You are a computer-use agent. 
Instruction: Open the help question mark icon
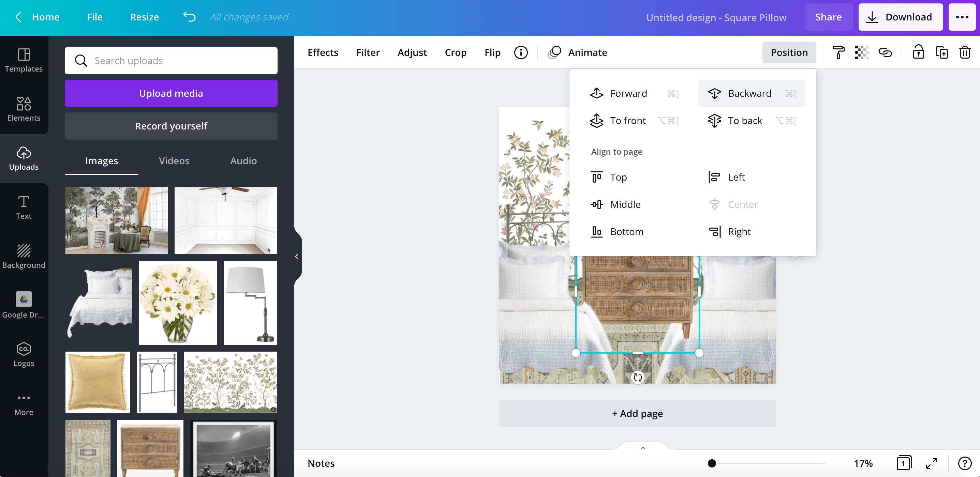pos(964,463)
